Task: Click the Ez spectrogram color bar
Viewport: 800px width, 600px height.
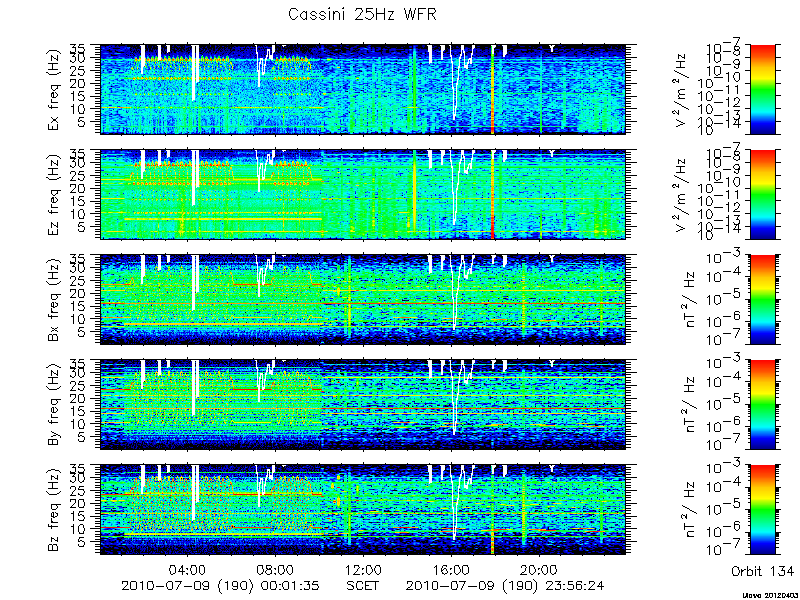Action: click(x=762, y=194)
